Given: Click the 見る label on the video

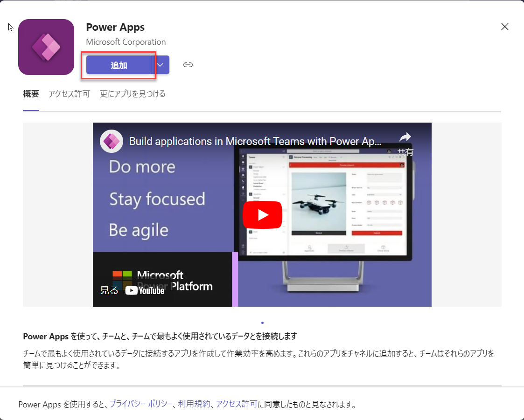Looking at the screenshot, I should [x=109, y=290].
